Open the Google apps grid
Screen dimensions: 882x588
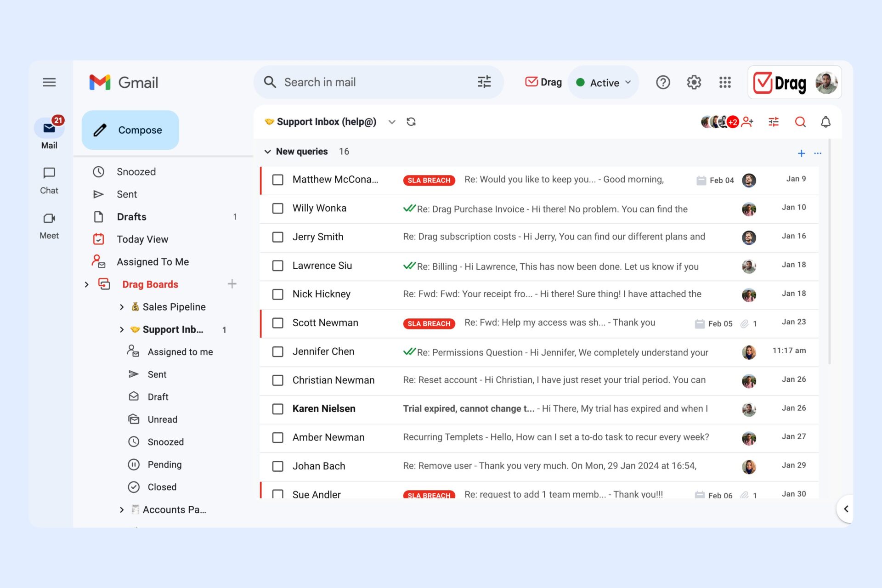[725, 82]
